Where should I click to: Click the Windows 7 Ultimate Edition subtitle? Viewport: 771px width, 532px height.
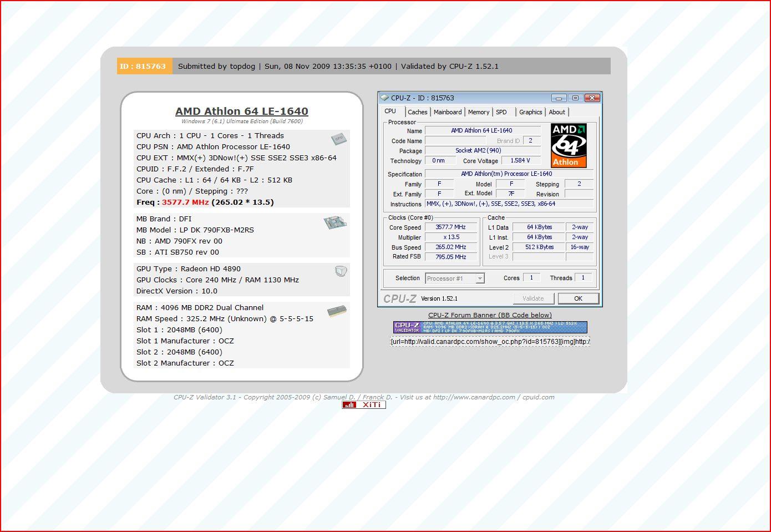242,121
